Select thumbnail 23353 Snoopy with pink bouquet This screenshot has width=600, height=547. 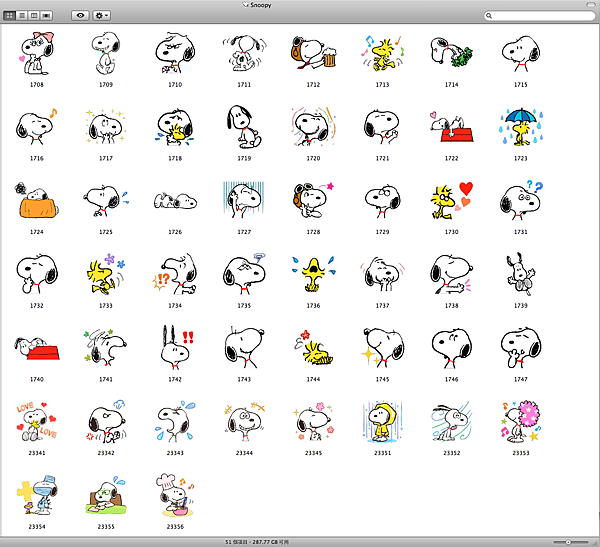(521, 421)
